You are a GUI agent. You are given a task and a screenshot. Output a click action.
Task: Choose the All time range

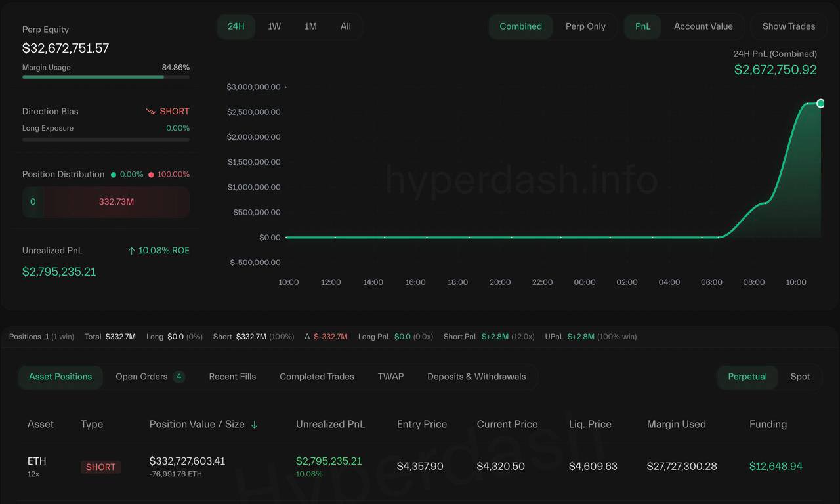[x=345, y=26]
